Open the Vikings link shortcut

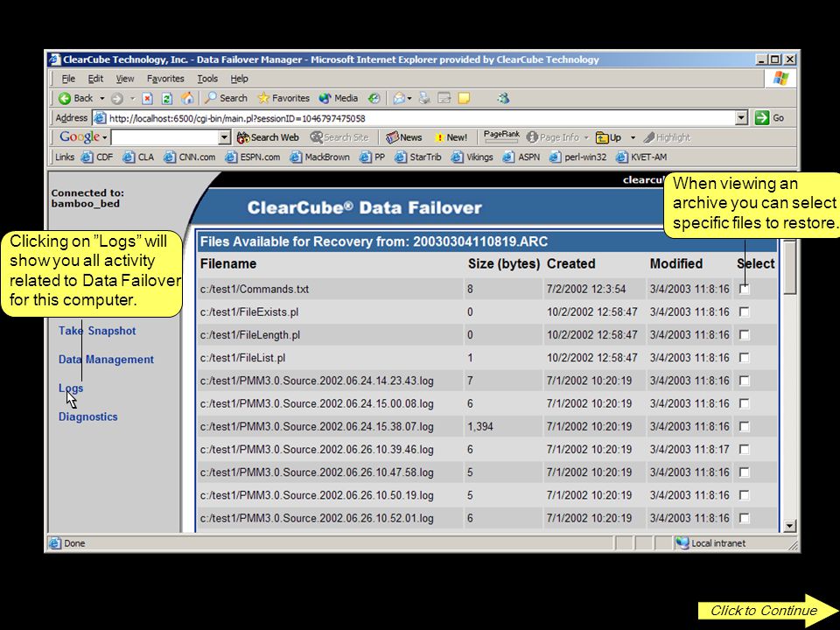472,157
